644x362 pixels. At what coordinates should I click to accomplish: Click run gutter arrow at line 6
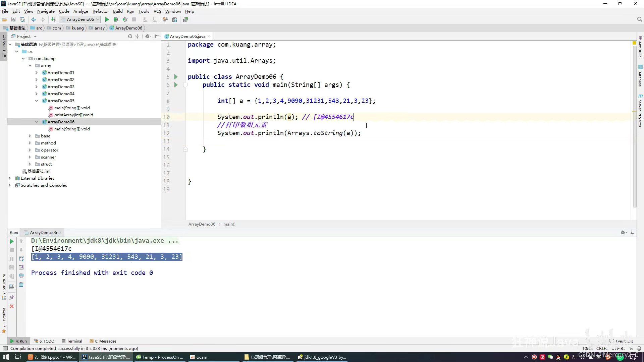click(176, 85)
